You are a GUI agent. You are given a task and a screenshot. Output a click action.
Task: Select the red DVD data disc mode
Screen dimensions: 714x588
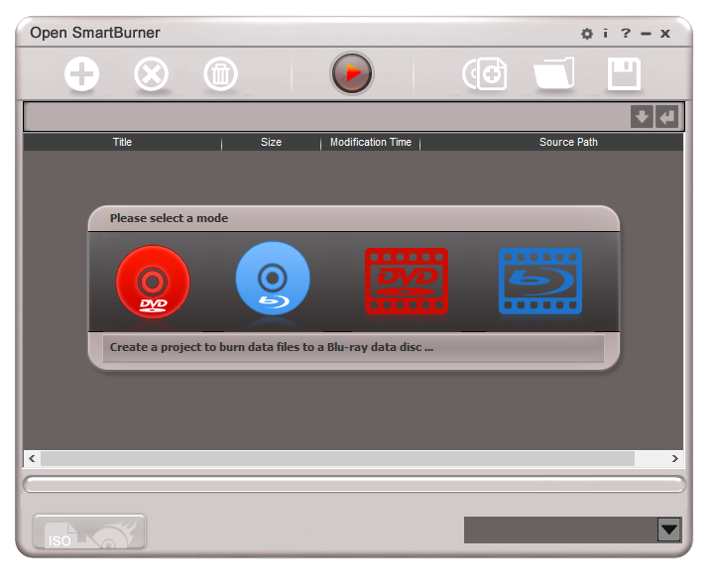coord(153,282)
